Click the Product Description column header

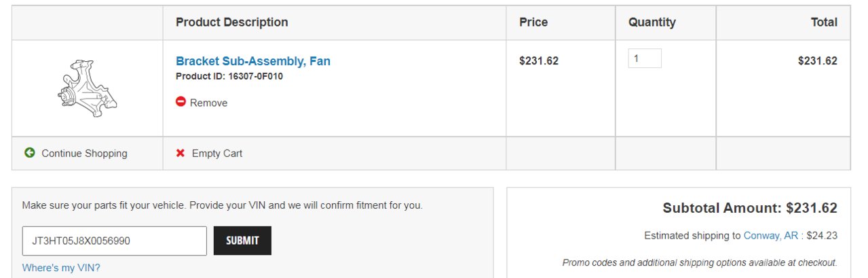(x=232, y=22)
